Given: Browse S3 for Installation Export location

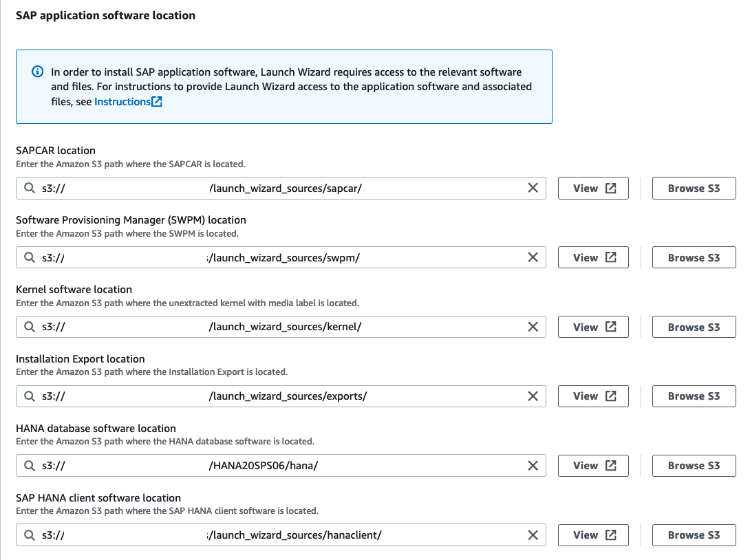Looking at the screenshot, I should pyautogui.click(x=694, y=396).
